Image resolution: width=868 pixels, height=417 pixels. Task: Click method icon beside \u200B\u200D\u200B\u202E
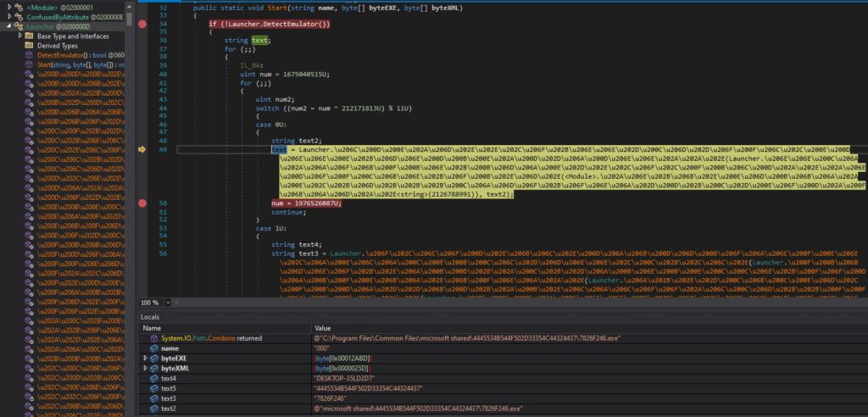click(30, 75)
